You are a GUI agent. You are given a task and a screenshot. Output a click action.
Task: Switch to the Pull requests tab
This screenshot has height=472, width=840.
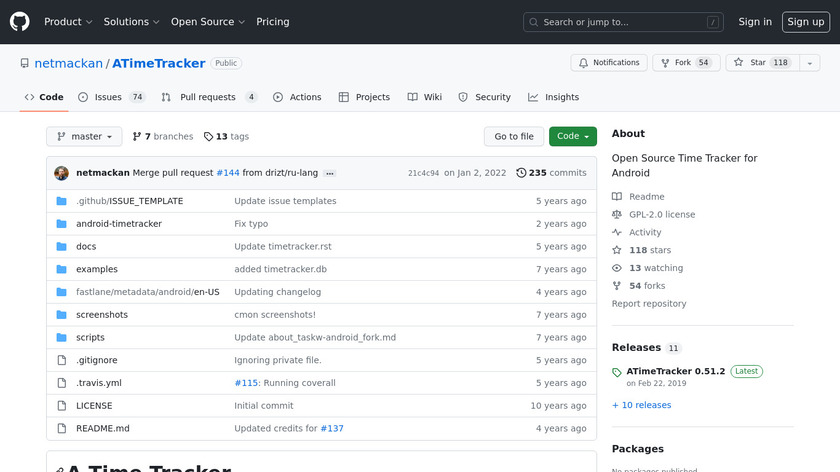tap(208, 97)
